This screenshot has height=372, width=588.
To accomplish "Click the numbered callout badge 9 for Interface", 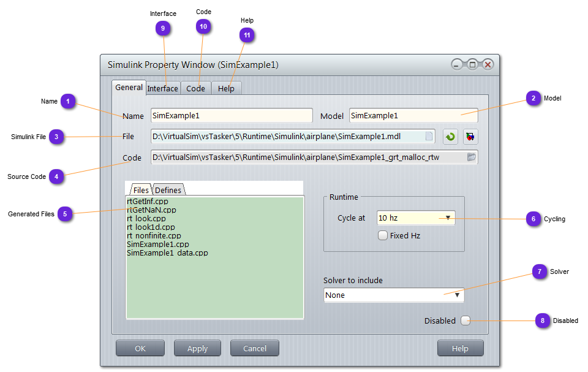I will 162,28.
